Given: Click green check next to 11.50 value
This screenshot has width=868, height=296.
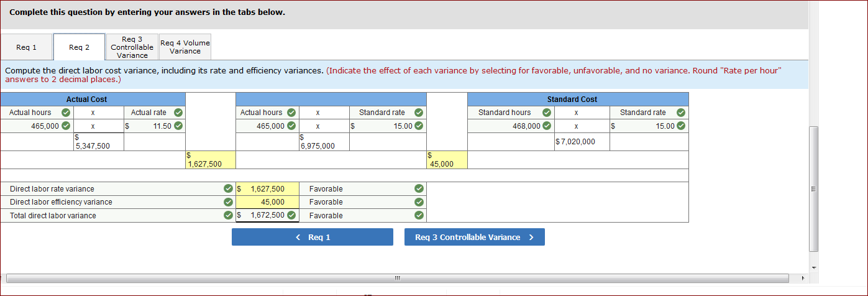Looking at the screenshot, I should click(178, 126).
